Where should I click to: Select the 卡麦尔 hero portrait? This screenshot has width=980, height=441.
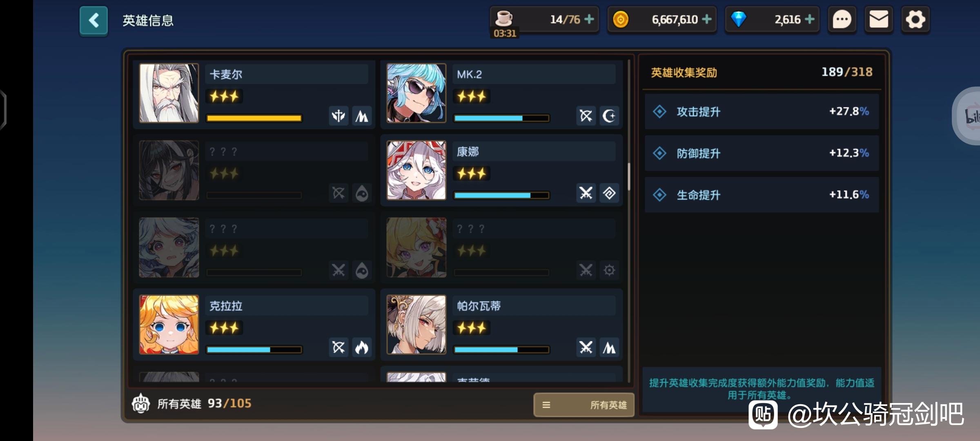pos(169,93)
